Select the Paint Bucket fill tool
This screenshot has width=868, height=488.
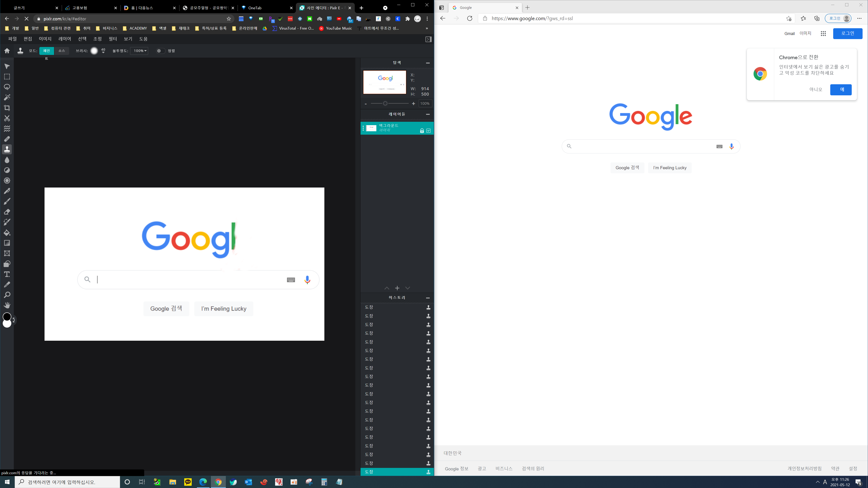(x=7, y=233)
